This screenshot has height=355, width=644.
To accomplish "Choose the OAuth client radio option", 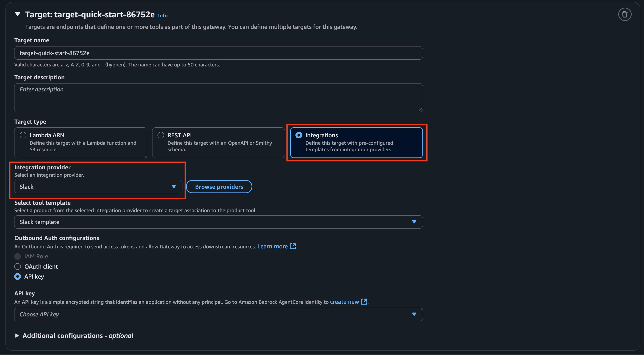I will point(18,267).
